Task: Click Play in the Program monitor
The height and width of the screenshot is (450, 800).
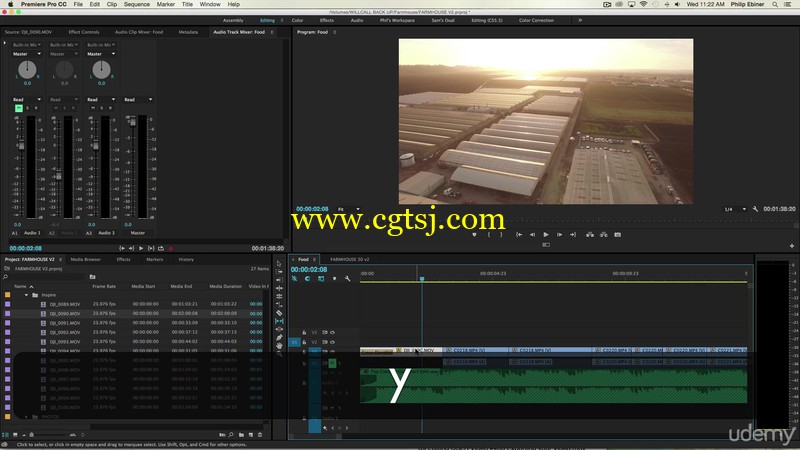Action: coord(546,235)
